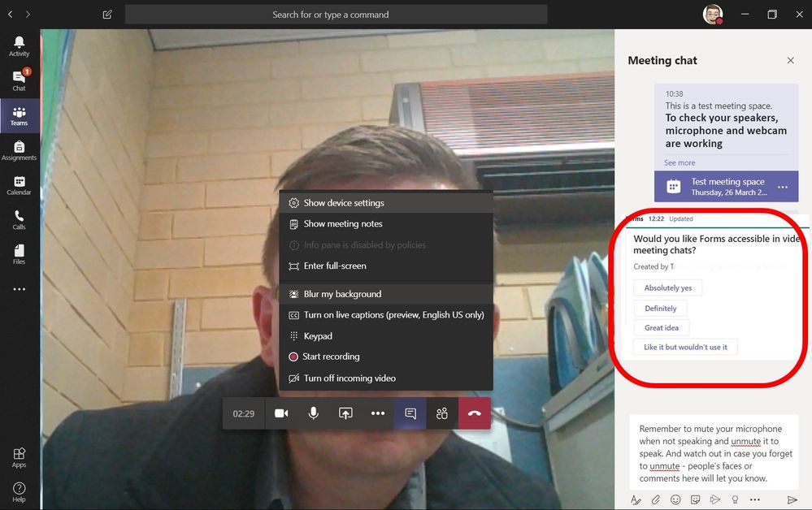Image resolution: width=812 pixels, height=510 pixels.
Task: Open the Stream video extension icon
Action: click(x=715, y=499)
